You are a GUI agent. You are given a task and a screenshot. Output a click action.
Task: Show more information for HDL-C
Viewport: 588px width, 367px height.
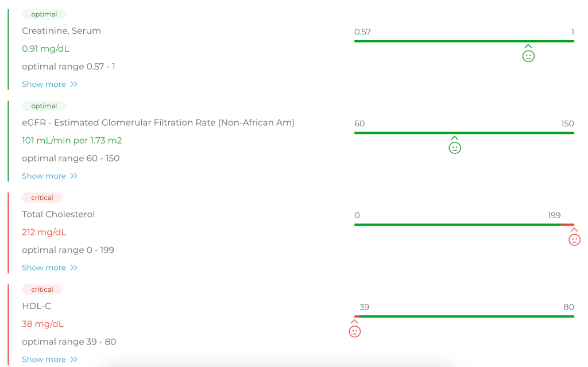44,360
